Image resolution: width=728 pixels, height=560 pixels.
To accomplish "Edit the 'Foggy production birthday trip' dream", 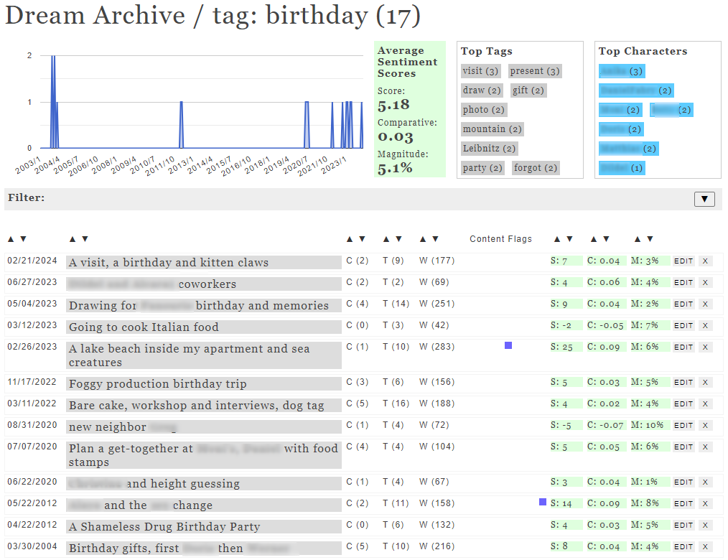I will click(x=683, y=383).
